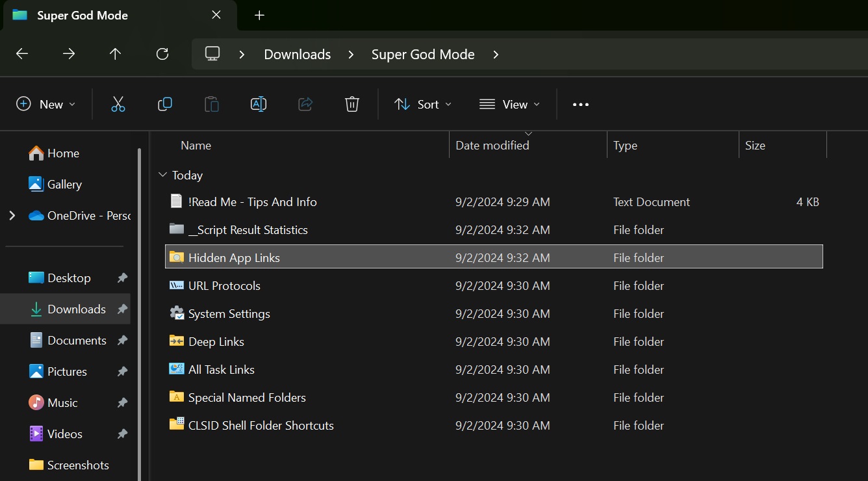Click the All Task Links folder icon
The height and width of the screenshot is (481, 868).
pos(177,369)
